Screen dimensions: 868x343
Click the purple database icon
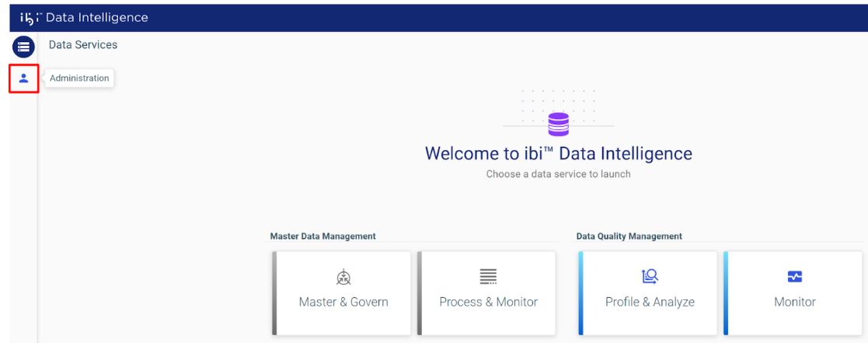point(559,124)
